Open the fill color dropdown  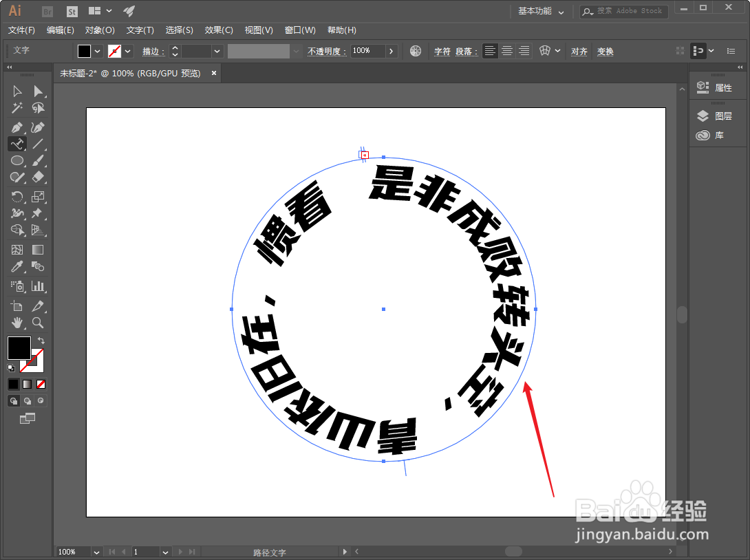point(98,51)
